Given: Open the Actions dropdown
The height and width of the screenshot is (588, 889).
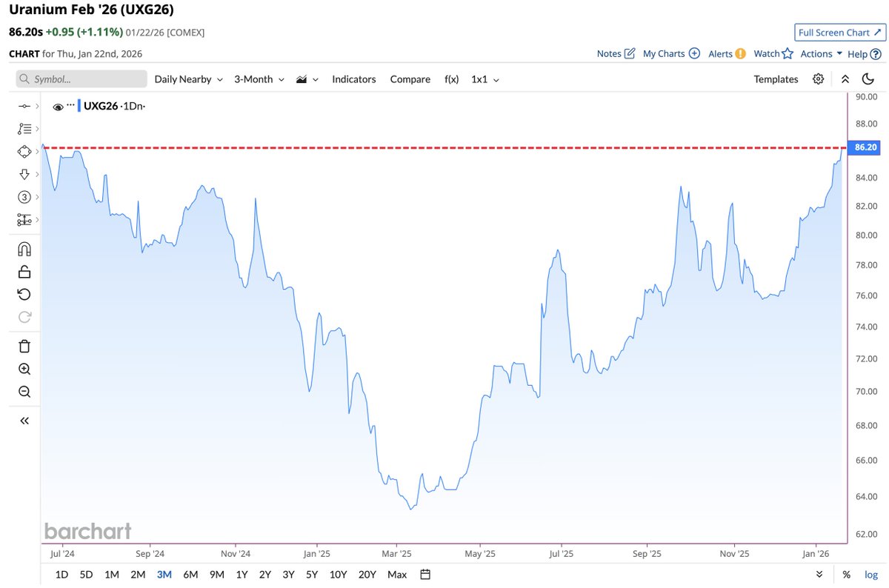Looking at the screenshot, I should coord(822,53).
